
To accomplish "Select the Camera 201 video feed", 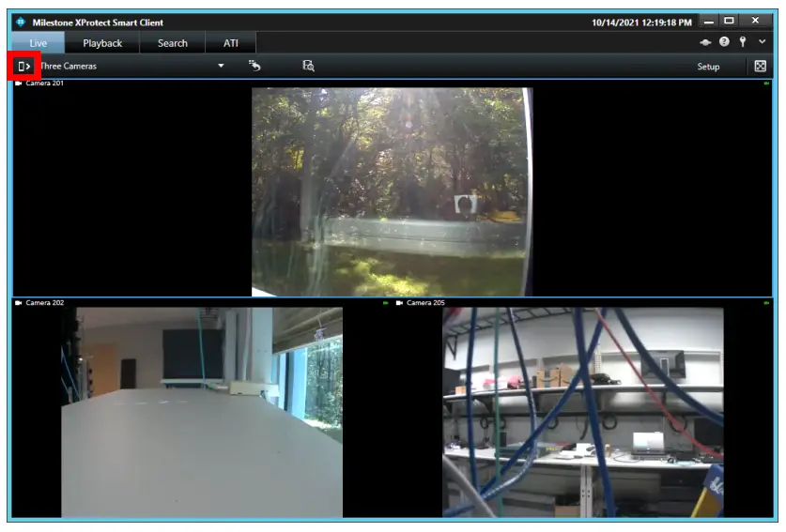I will pyautogui.click(x=392, y=191).
